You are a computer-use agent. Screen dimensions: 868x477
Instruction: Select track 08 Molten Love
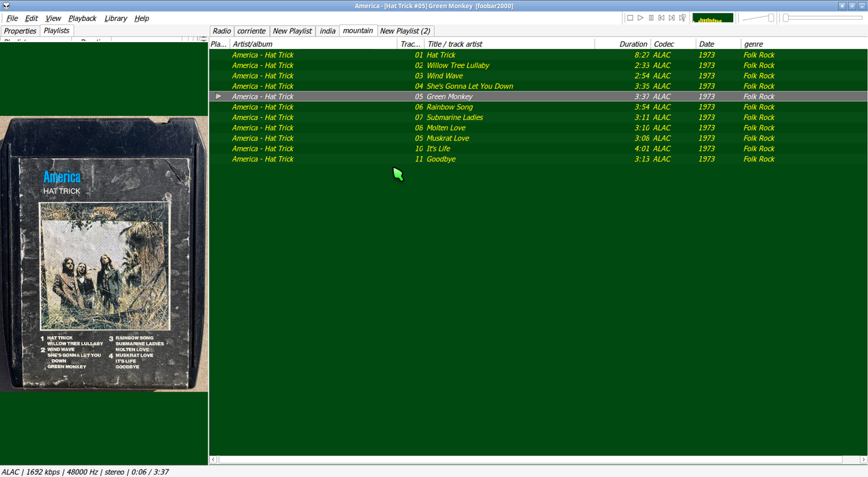coord(538,128)
